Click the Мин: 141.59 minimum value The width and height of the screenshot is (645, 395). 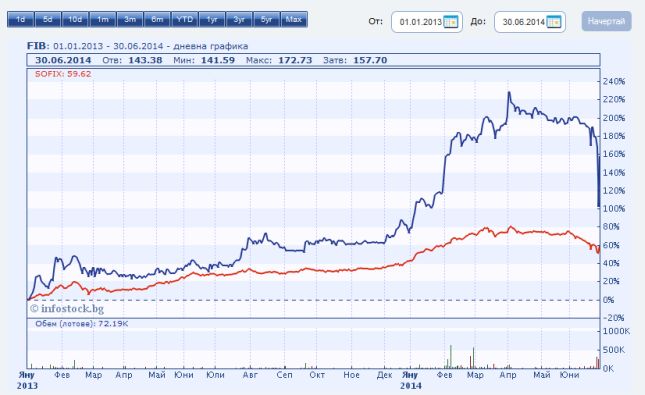pos(204,60)
